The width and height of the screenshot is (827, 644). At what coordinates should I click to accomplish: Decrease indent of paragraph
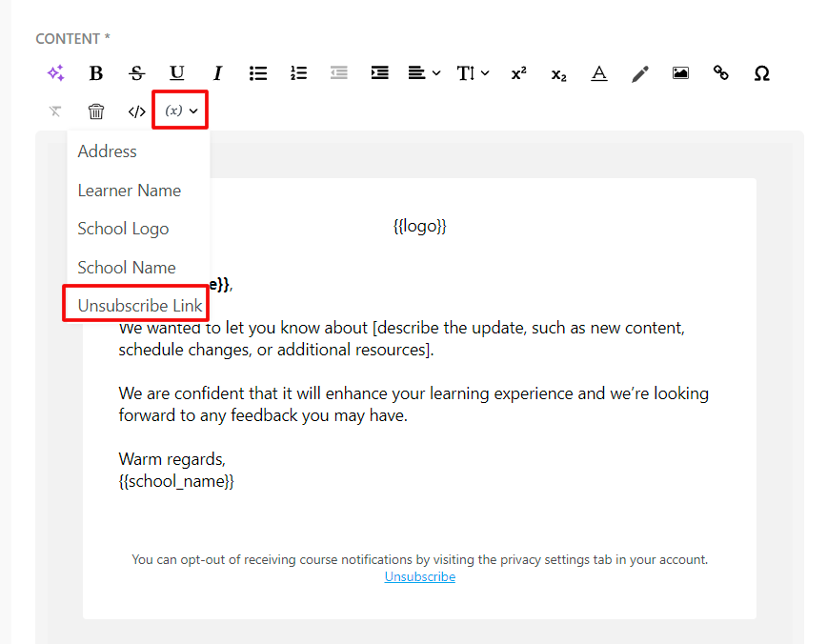[339, 72]
